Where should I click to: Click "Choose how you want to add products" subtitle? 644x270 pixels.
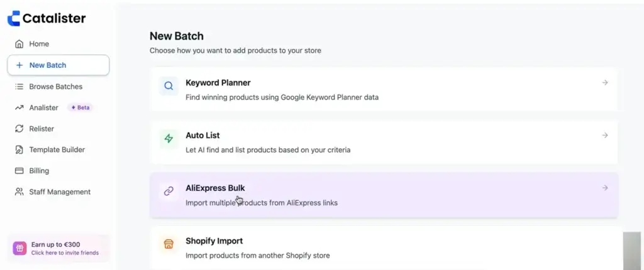coord(235,51)
